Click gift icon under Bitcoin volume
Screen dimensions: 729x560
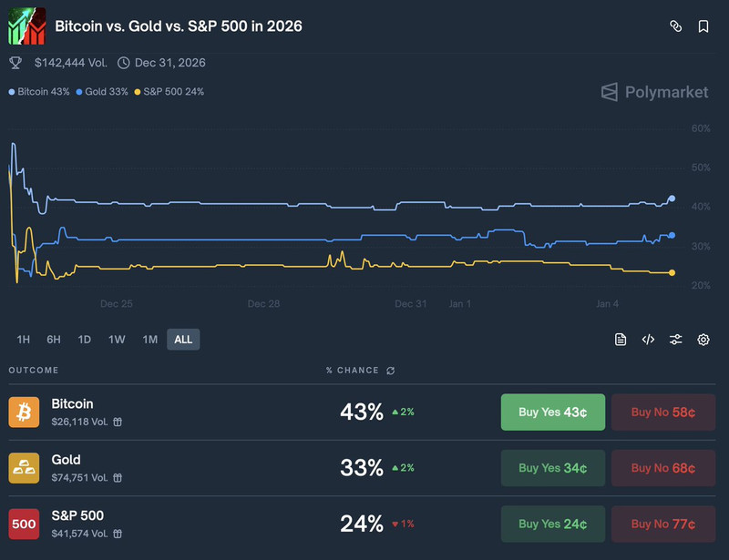pyautogui.click(x=118, y=422)
